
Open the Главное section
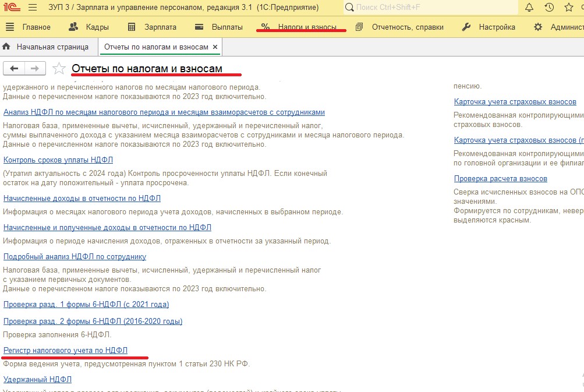[37, 27]
